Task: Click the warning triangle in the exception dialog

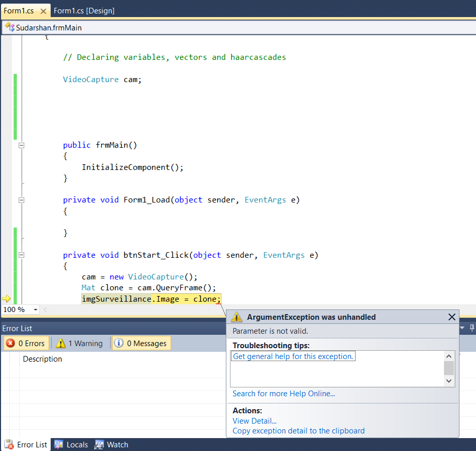Action: [x=237, y=317]
